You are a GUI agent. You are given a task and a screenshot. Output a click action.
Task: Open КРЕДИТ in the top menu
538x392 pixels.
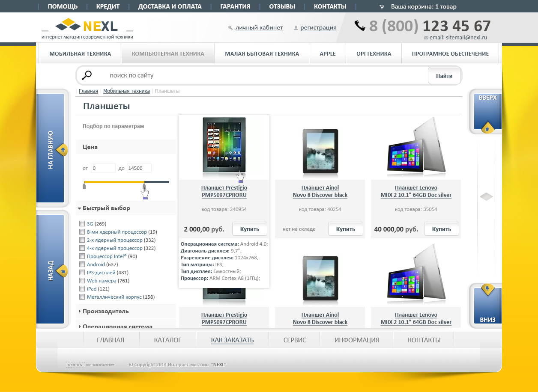[108, 6]
